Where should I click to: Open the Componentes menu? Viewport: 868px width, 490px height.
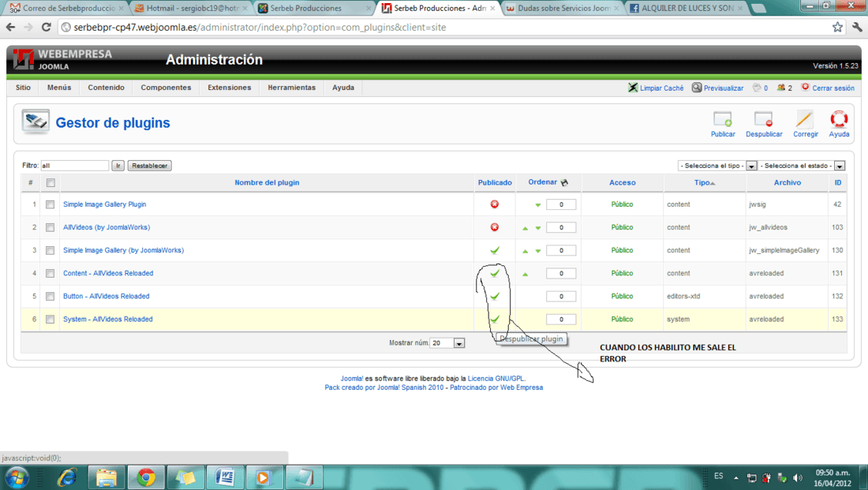coord(166,88)
